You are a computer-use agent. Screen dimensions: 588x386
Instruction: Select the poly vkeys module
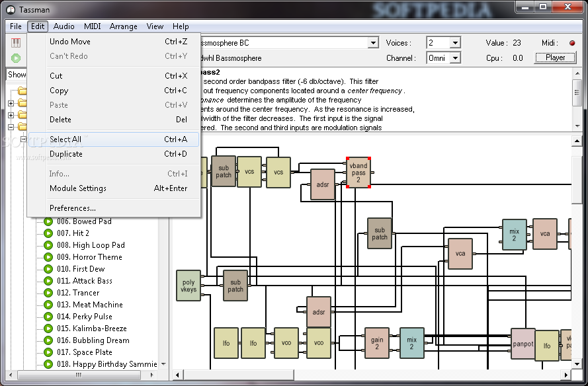189,286
